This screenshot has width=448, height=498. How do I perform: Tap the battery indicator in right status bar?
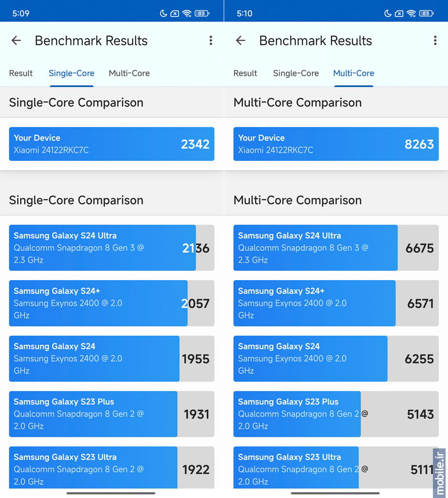426,13
